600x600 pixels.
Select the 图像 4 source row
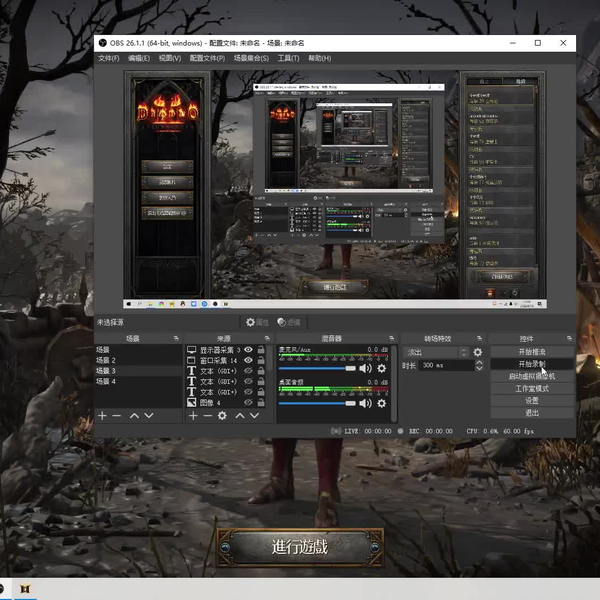[x=227, y=403]
